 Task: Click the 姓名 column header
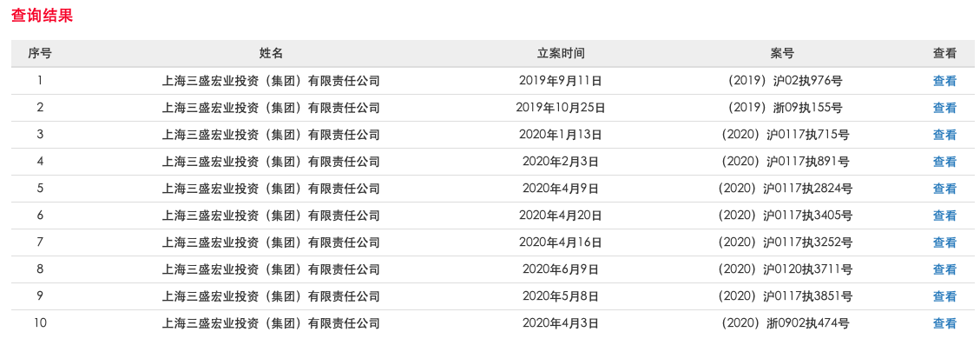click(x=271, y=53)
